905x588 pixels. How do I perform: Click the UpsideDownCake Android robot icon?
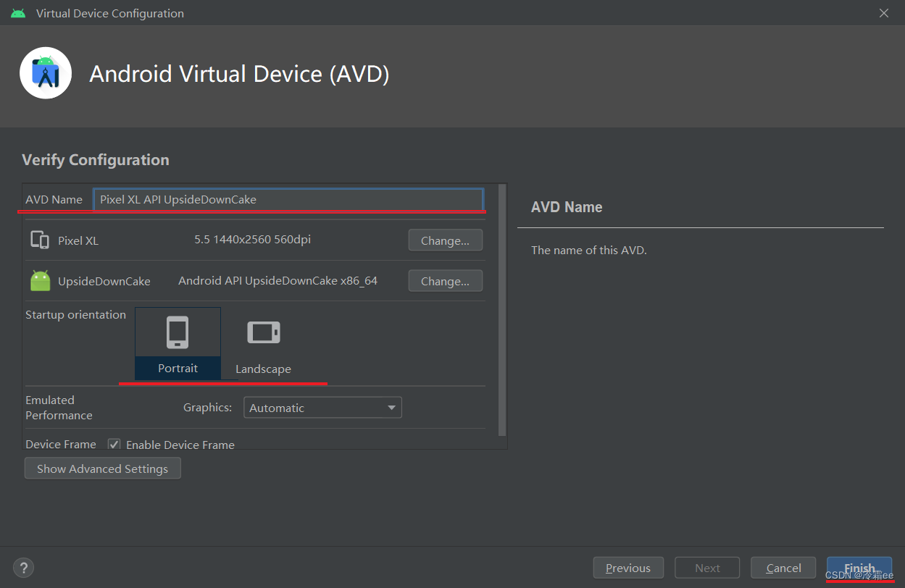coord(40,280)
